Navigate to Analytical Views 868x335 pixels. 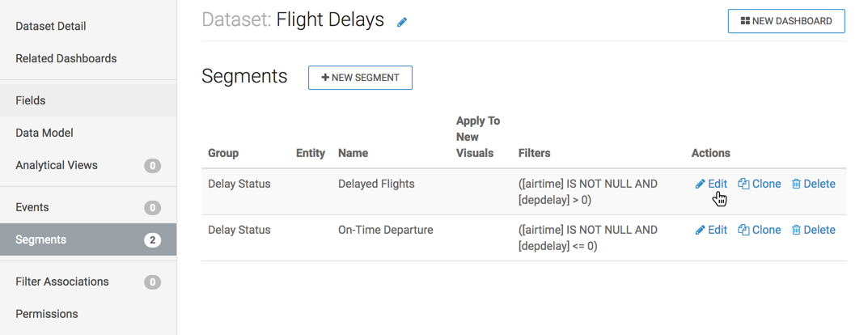[57, 165]
